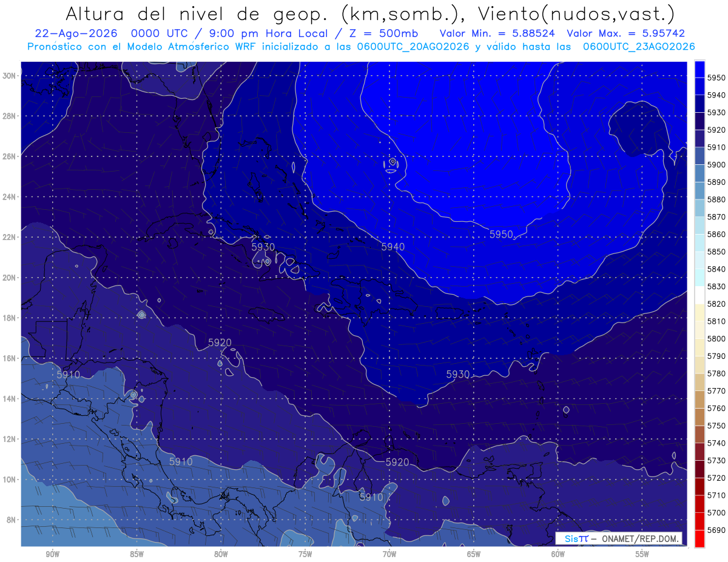
Task: Click the color bar legend value 5880
Action: (x=716, y=199)
